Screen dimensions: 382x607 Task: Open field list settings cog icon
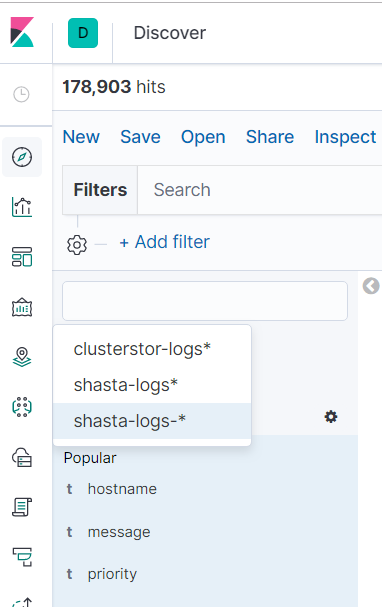coord(331,417)
